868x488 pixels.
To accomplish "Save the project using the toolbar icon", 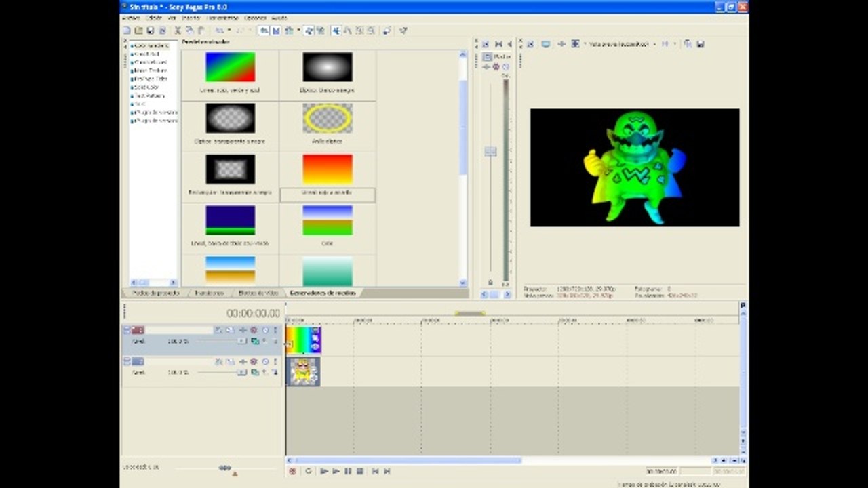I will point(150,30).
